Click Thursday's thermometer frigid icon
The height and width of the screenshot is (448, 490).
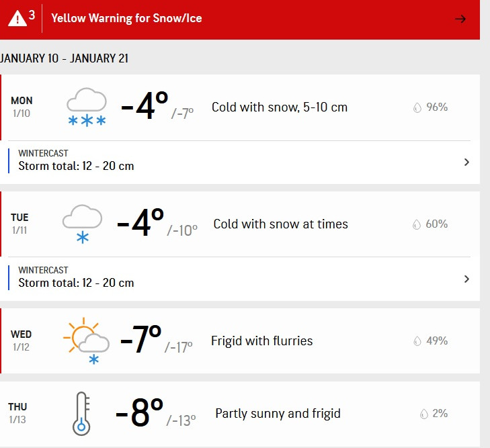83,414
